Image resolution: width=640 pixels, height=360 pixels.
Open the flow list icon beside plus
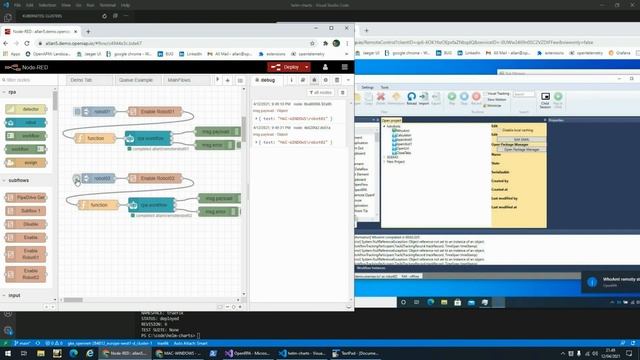click(x=240, y=80)
